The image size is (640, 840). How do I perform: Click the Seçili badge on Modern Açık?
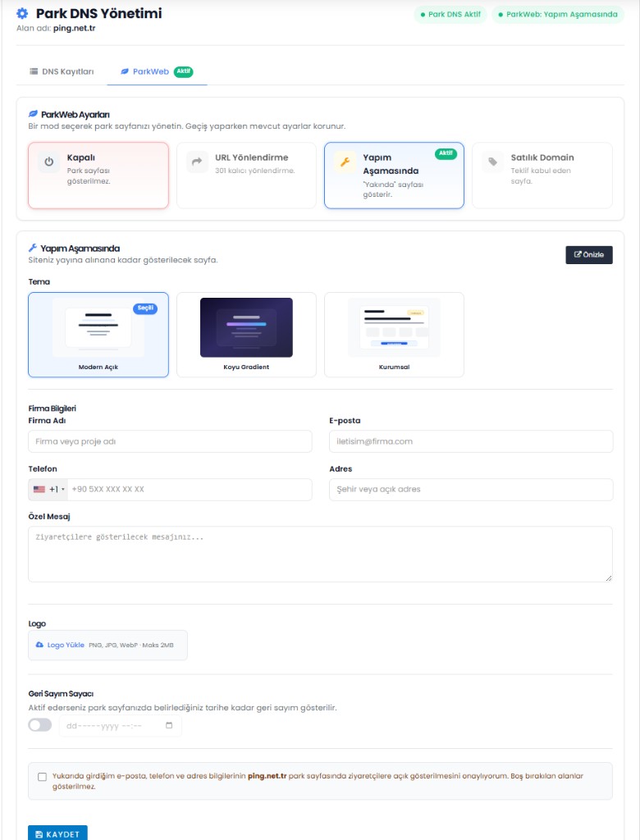145,308
